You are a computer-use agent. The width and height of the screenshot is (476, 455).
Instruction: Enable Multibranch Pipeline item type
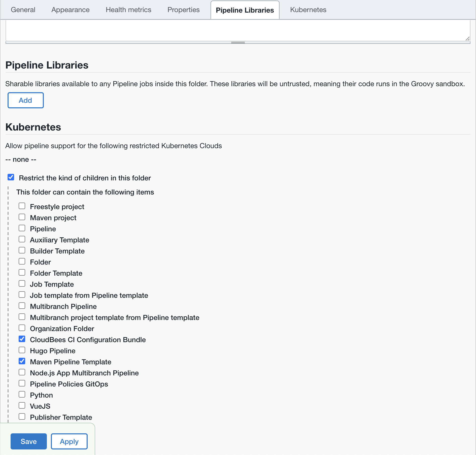(22, 306)
